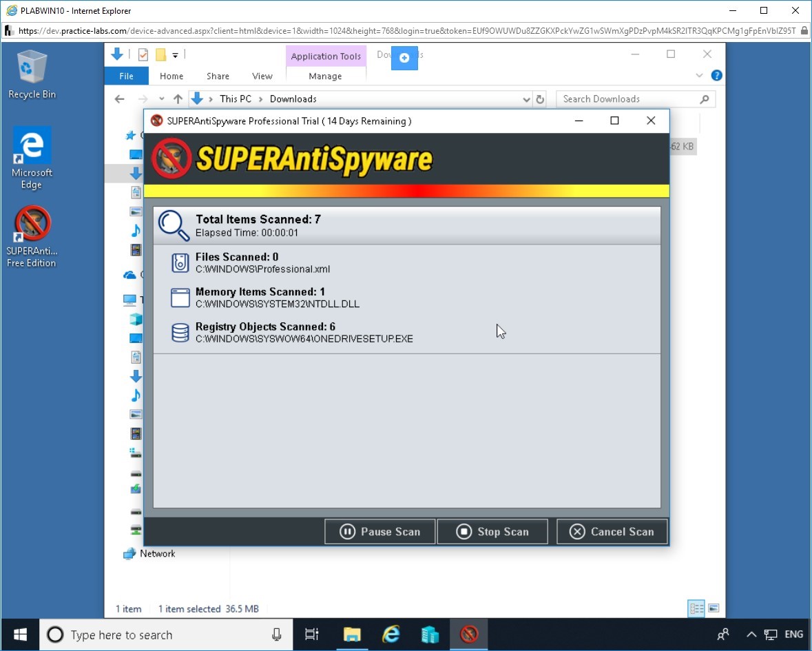The image size is (812, 651).
Task: Open the People icon in the system tray
Action: [723, 634]
